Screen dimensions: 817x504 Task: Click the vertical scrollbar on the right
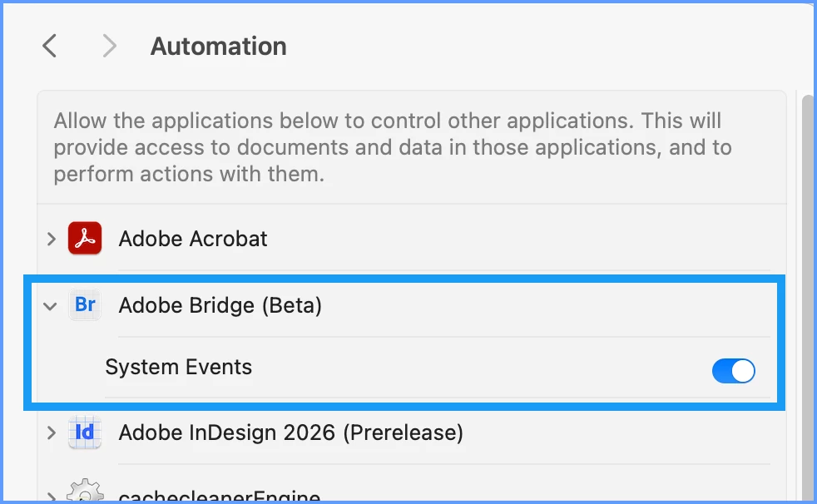pos(808,297)
